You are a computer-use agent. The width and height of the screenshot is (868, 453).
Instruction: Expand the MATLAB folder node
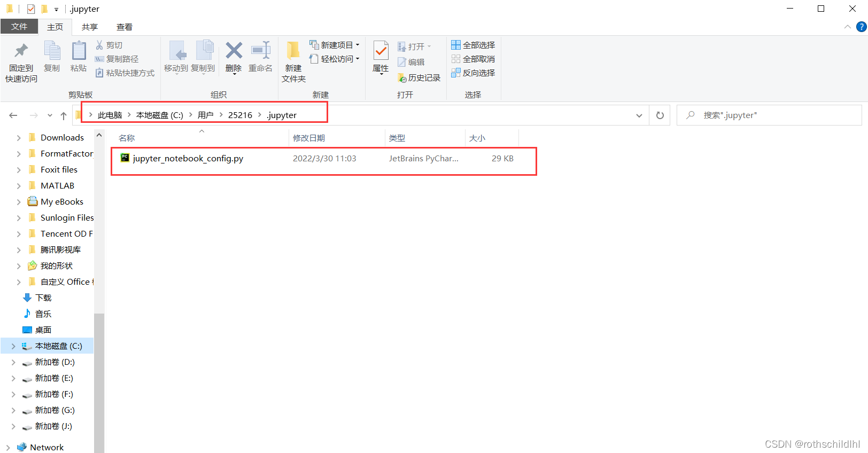click(19, 186)
